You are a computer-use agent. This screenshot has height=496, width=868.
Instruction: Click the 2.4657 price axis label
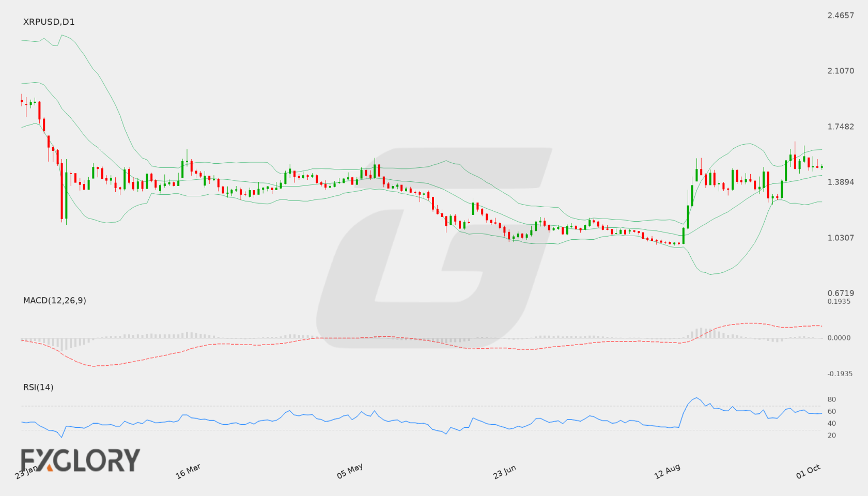tap(841, 16)
